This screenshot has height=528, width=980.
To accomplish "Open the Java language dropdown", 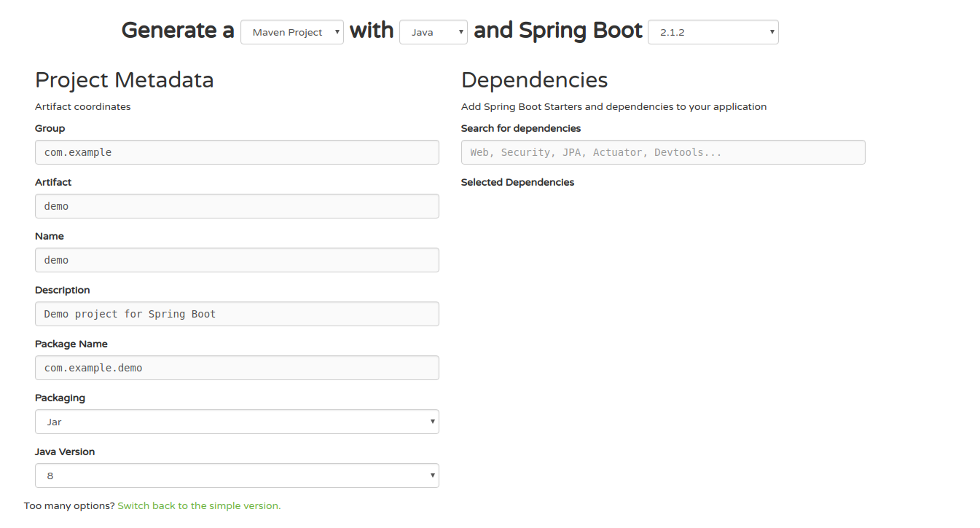I will (x=434, y=32).
